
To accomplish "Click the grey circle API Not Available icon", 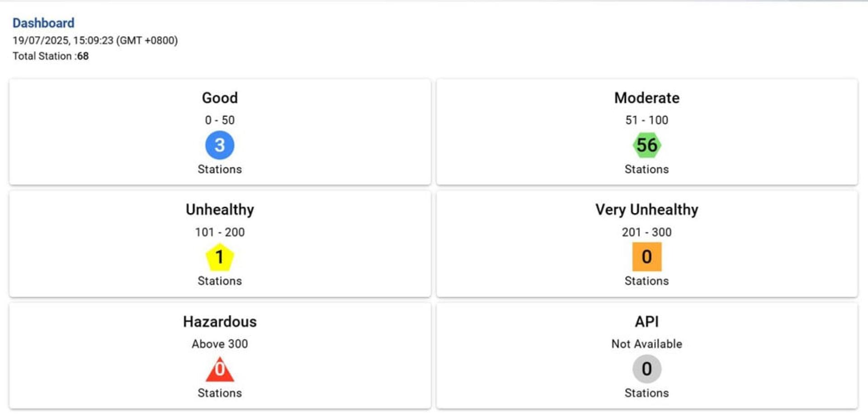I will 646,369.
